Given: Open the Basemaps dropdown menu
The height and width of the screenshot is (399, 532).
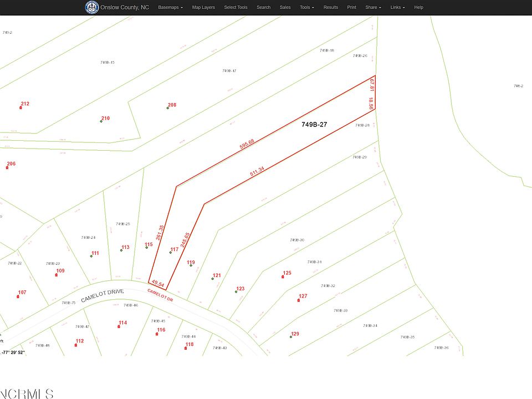Looking at the screenshot, I should coord(170,7).
